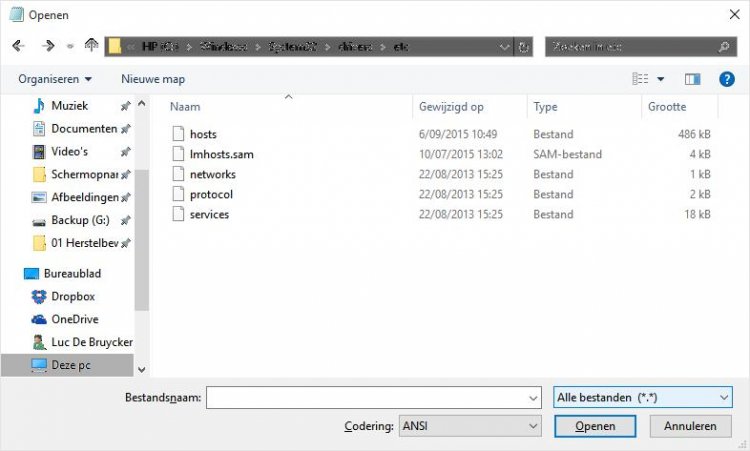Screen dimensions: 750x451
Task: Open the Organiseren menu
Action: click(55, 78)
